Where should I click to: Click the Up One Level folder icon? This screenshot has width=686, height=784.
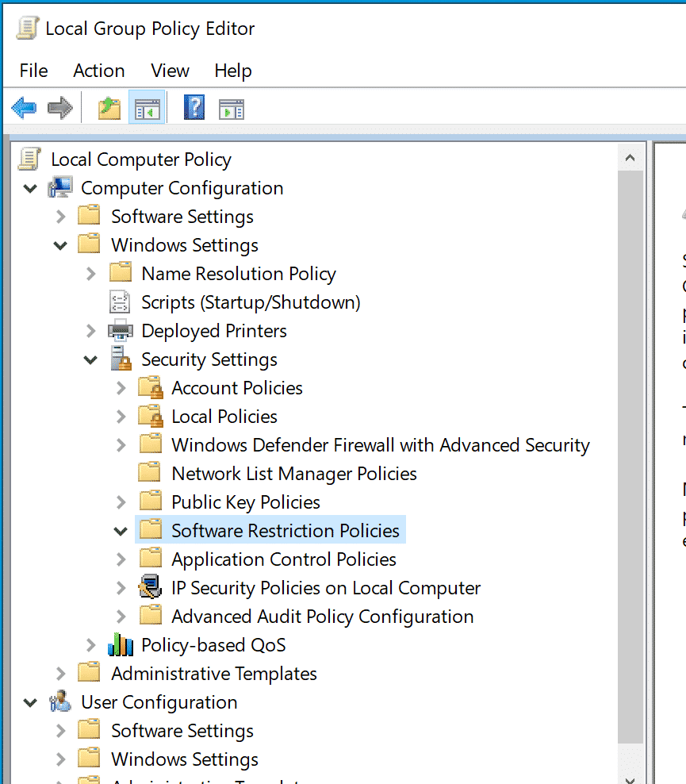109,108
